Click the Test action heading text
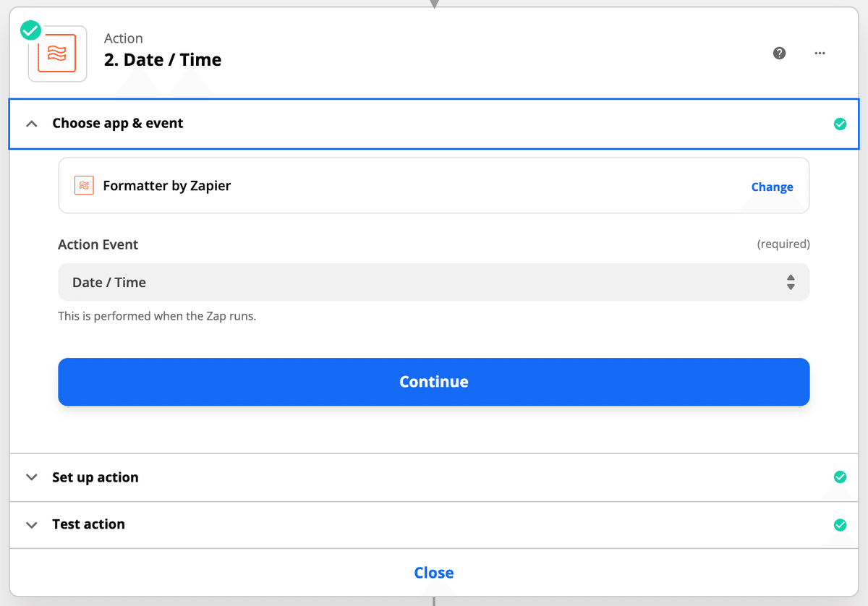The height and width of the screenshot is (606, 868). pyautogui.click(x=88, y=524)
